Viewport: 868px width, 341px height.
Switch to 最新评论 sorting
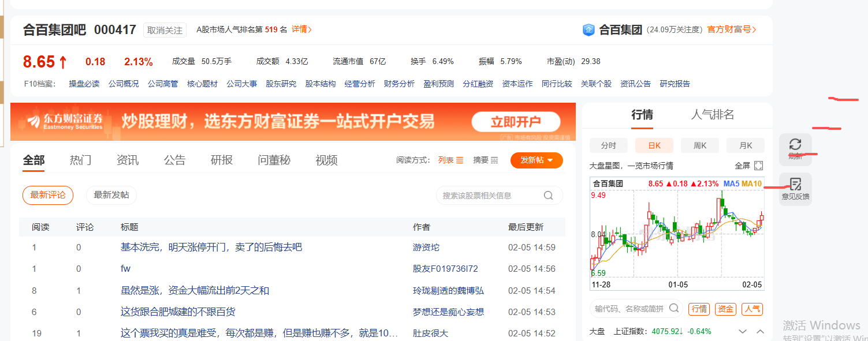(x=48, y=195)
